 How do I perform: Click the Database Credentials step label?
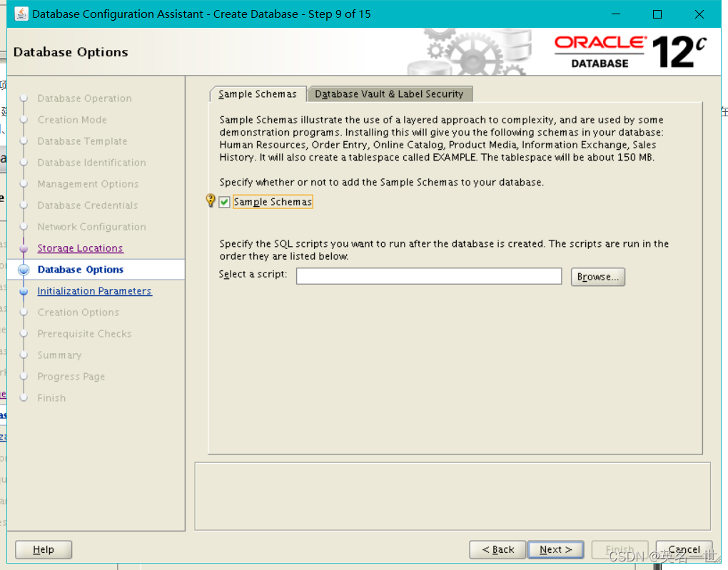coord(87,205)
